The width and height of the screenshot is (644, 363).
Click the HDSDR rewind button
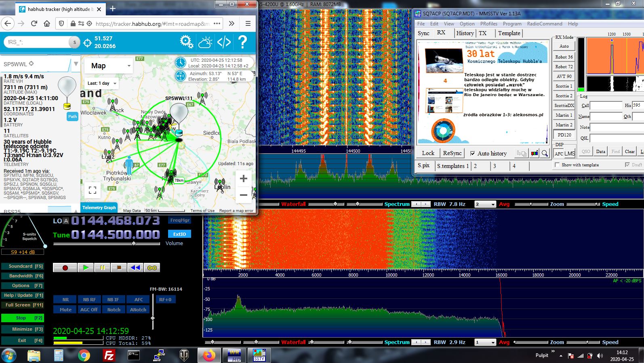135,268
